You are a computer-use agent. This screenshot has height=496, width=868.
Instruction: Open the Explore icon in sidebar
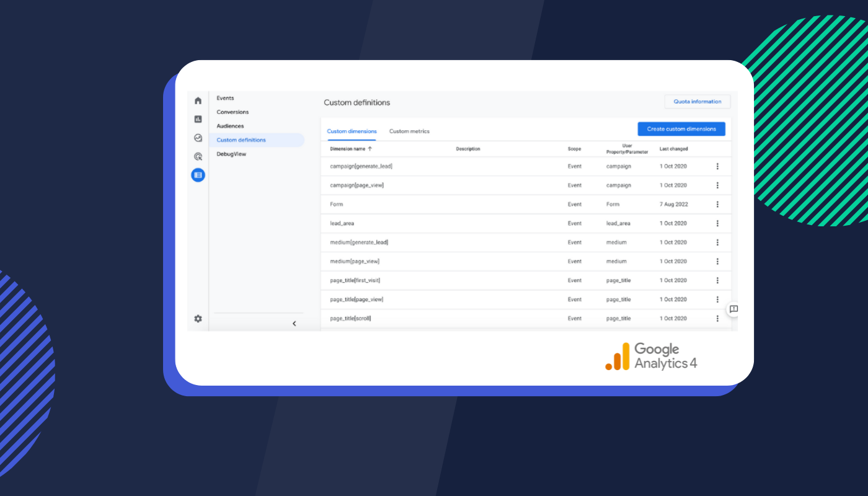click(x=198, y=138)
